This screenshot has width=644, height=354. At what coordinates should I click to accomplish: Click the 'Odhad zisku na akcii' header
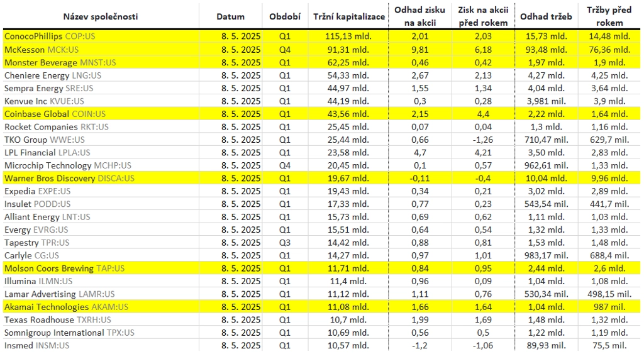pyautogui.click(x=419, y=16)
